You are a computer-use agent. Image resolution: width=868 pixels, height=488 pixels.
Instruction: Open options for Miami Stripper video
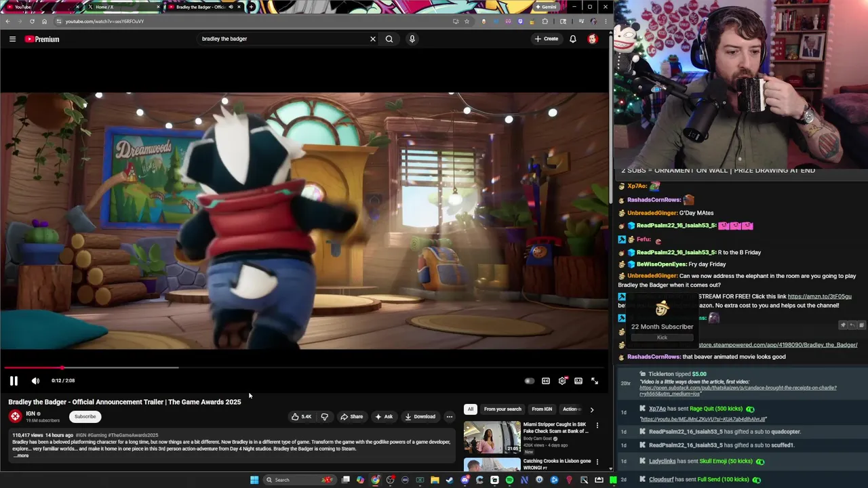[597, 426]
